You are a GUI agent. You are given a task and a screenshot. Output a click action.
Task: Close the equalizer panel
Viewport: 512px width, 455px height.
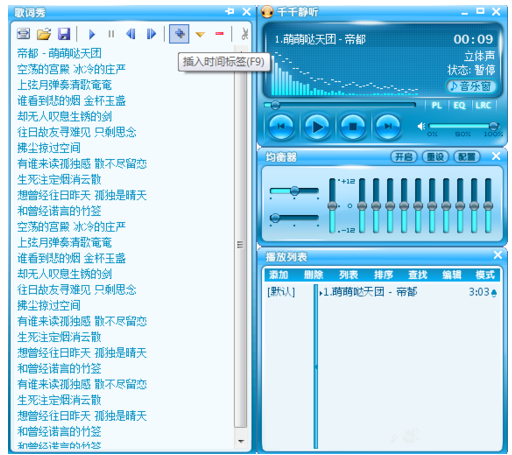[496, 156]
